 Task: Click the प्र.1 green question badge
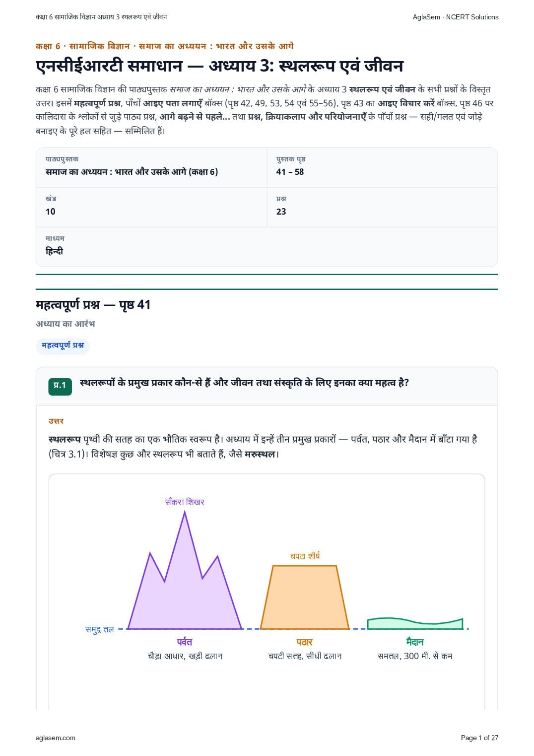(60, 385)
